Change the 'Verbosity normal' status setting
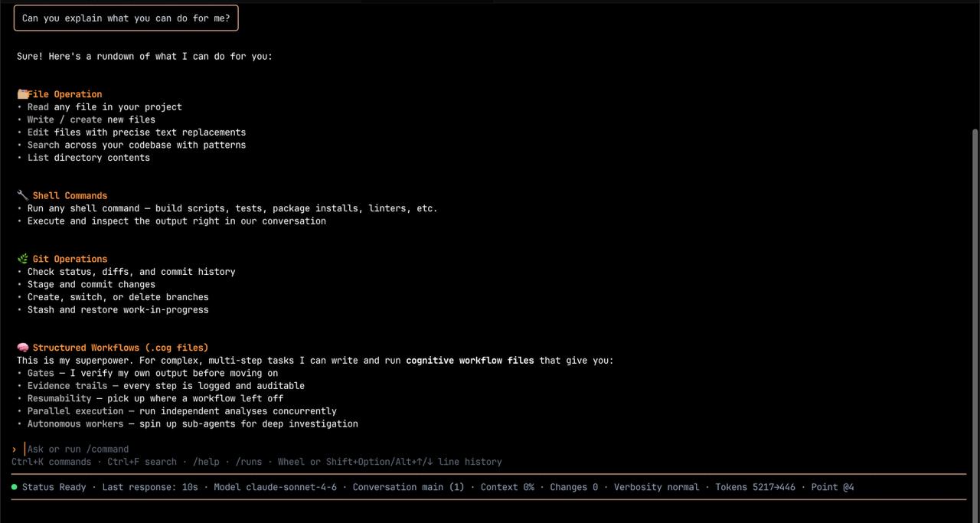 click(x=656, y=487)
